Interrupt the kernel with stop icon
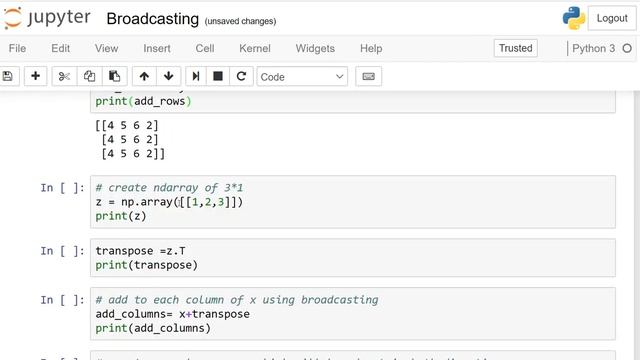This screenshot has height=360, width=640. click(x=218, y=76)
